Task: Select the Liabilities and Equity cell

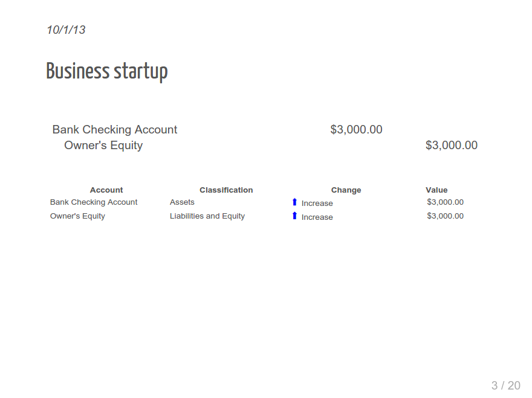Action: click(x=207, y=216)
